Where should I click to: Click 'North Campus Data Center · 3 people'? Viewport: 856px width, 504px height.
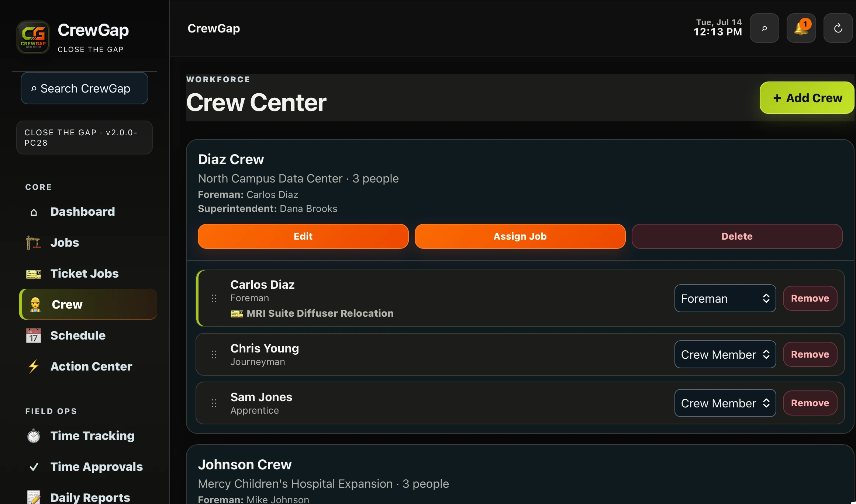[298, 178]
